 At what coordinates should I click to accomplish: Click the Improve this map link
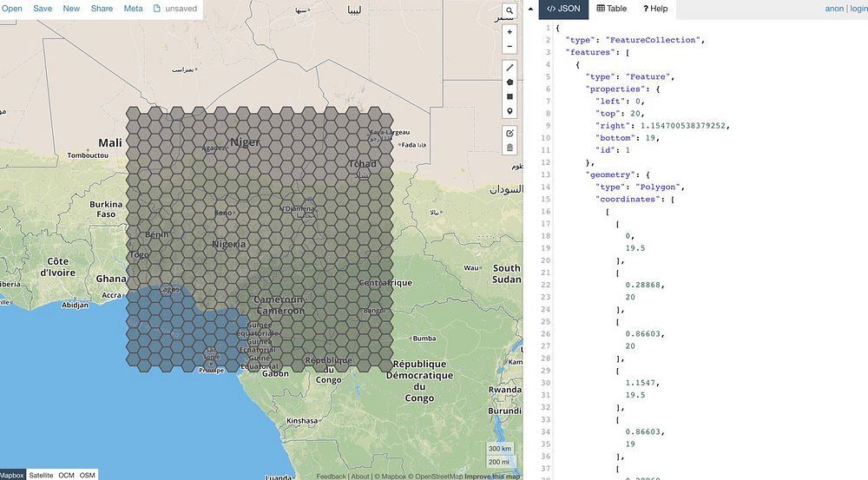click(492, 477)
